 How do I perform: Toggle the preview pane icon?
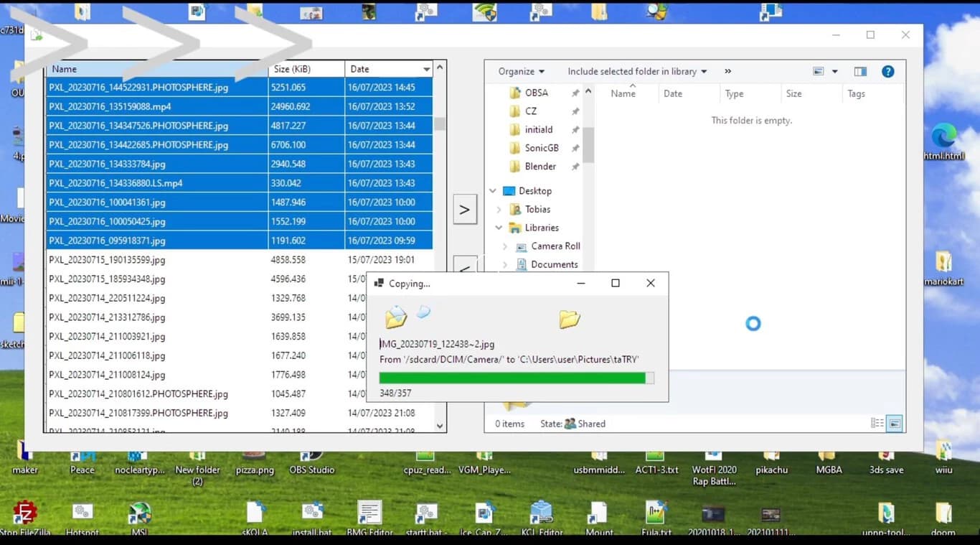[x=860, y=71]
